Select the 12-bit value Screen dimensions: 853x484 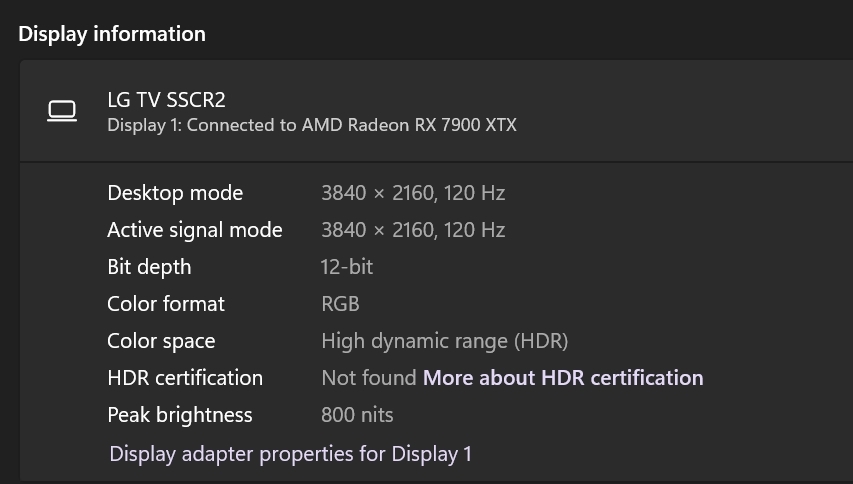[x=347, y=267]
